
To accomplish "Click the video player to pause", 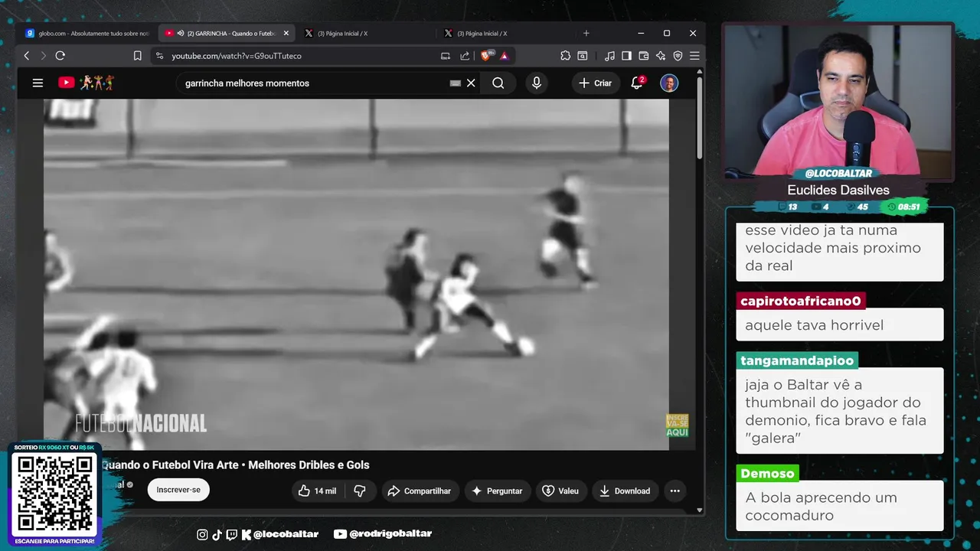I will [356, 274].
